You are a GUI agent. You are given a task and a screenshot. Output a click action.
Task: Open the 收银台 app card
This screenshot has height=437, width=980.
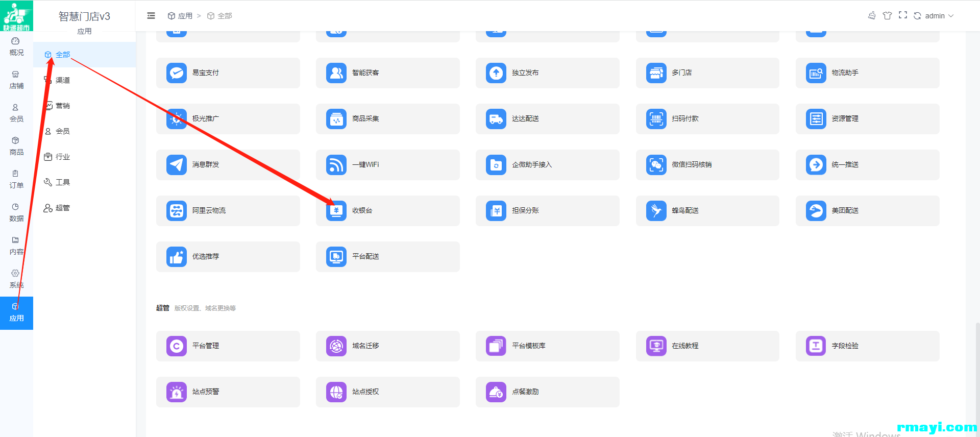pyautogui.click(x=388, y=211)
